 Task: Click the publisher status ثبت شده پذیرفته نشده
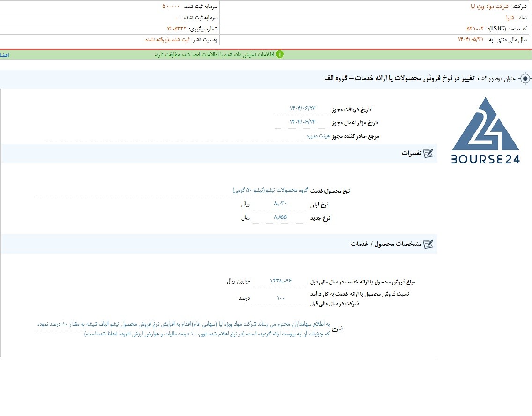point(168,40)
